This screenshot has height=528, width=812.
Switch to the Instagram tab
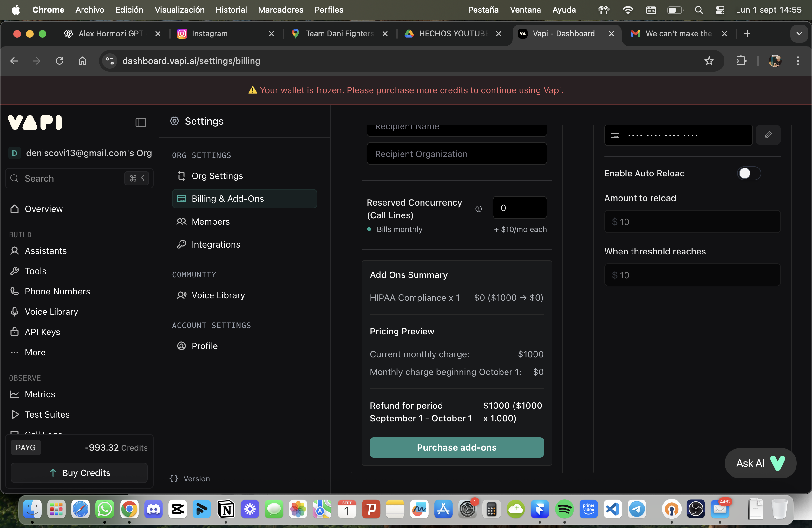click(209, 33)
